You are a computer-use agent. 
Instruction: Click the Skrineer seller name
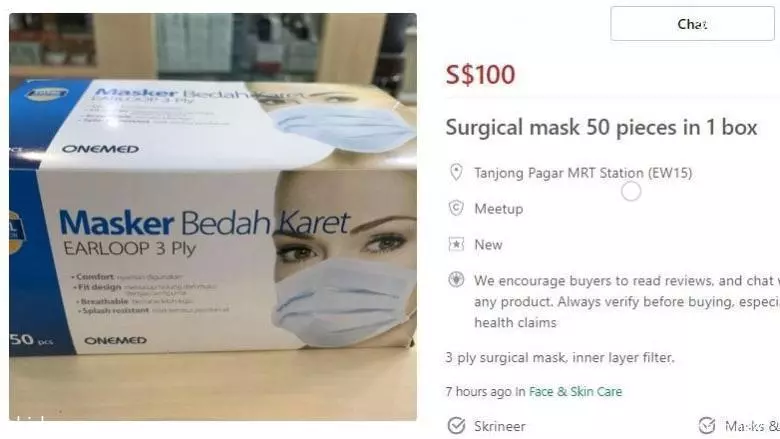499,426
